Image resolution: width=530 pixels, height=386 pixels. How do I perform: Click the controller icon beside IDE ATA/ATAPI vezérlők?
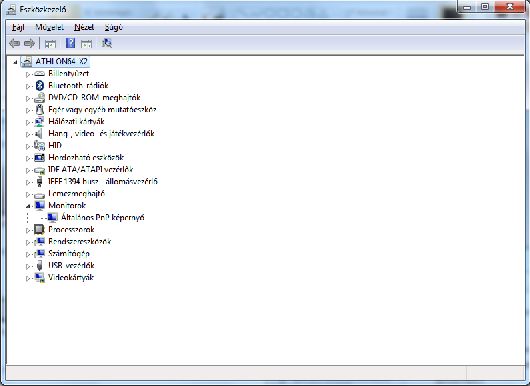[x=40, y=170]
